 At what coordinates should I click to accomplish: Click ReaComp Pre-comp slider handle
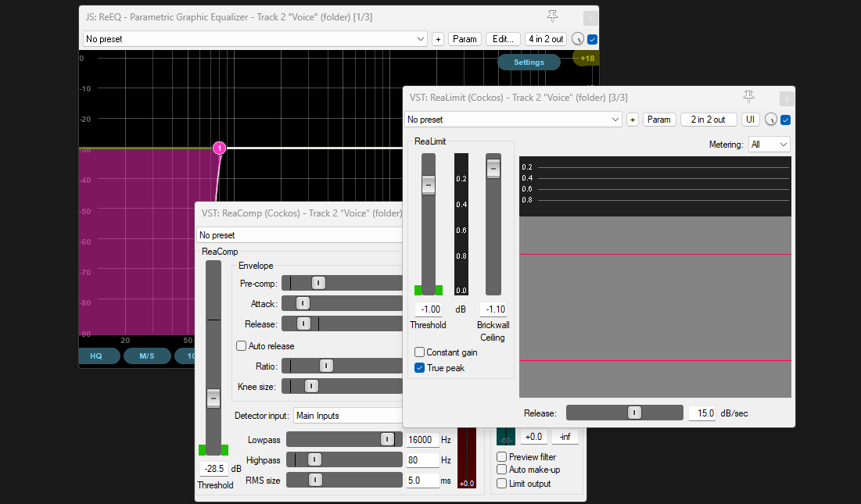318,283
